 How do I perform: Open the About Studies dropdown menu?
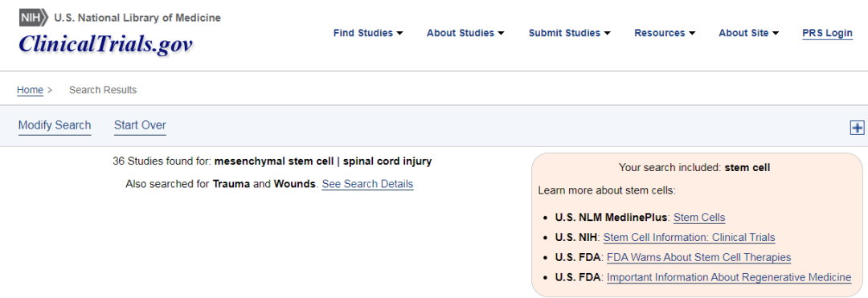(465, 33)
